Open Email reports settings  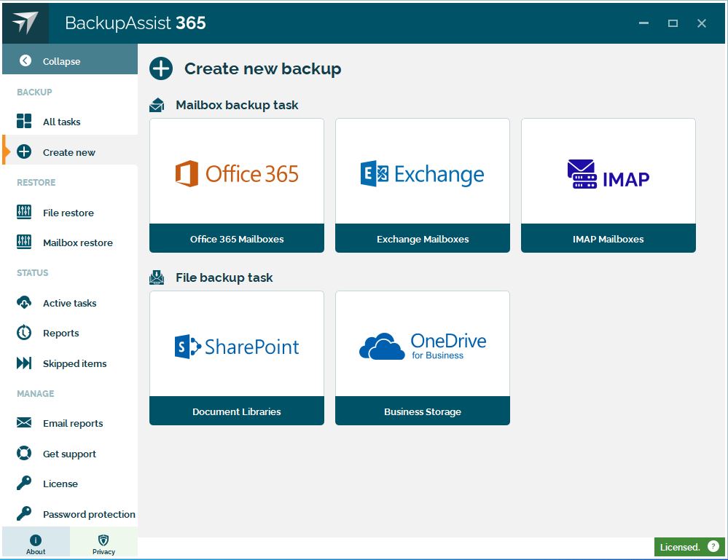[x=70, y=423]
